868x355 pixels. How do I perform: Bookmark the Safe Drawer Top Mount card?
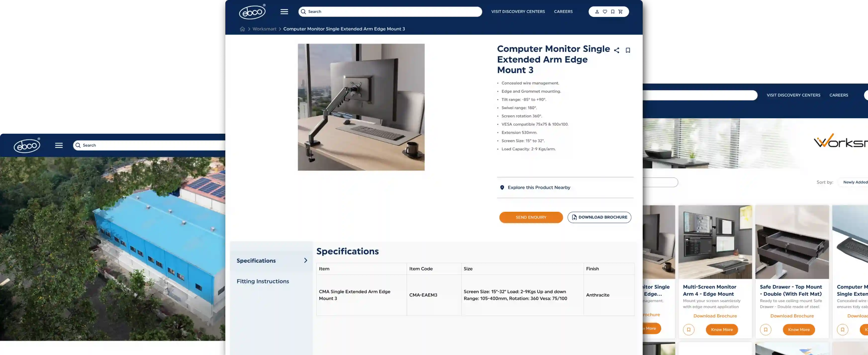pyautogui.click(x=765, y=329)
